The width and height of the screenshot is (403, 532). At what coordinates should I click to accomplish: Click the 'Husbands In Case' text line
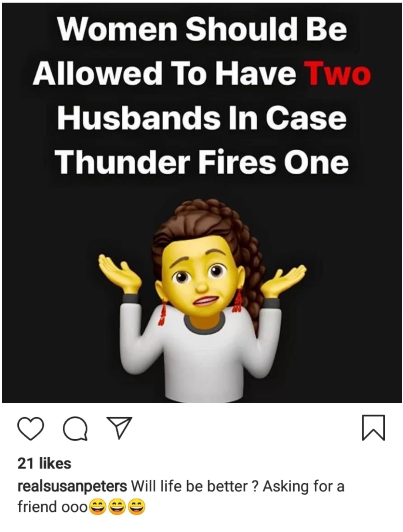[202, 118]
